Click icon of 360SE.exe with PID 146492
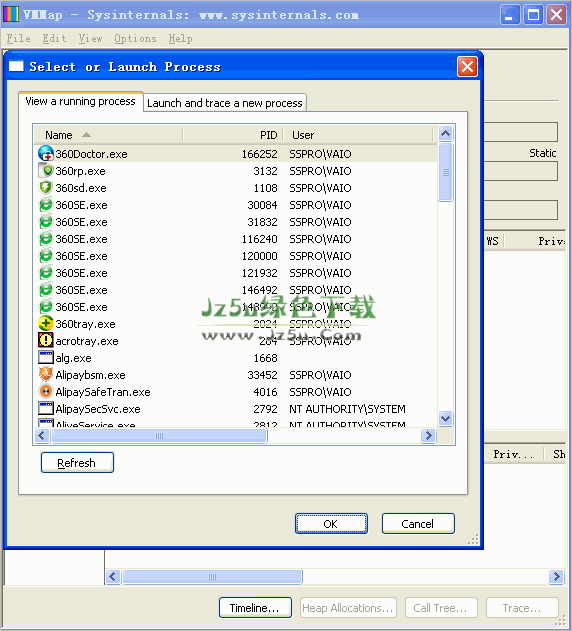The image size is (572, 631). click(46, 290)
